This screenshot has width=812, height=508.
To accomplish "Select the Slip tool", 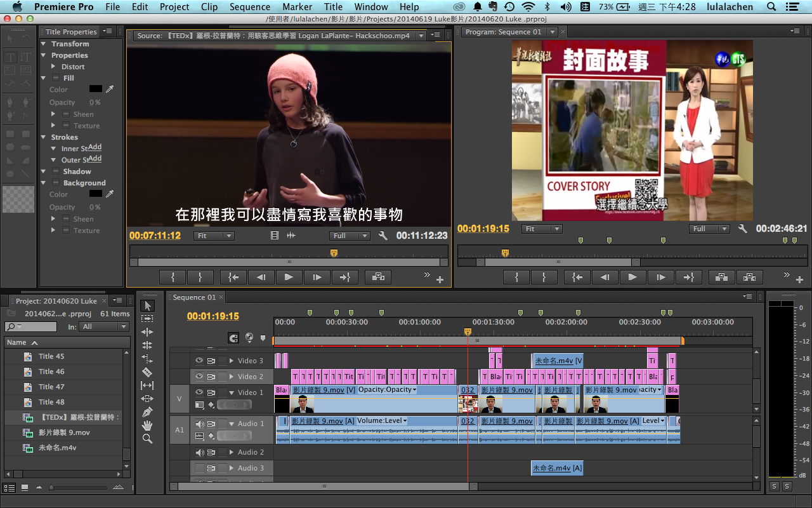I will pyautogui.click(x=147, y=385).
